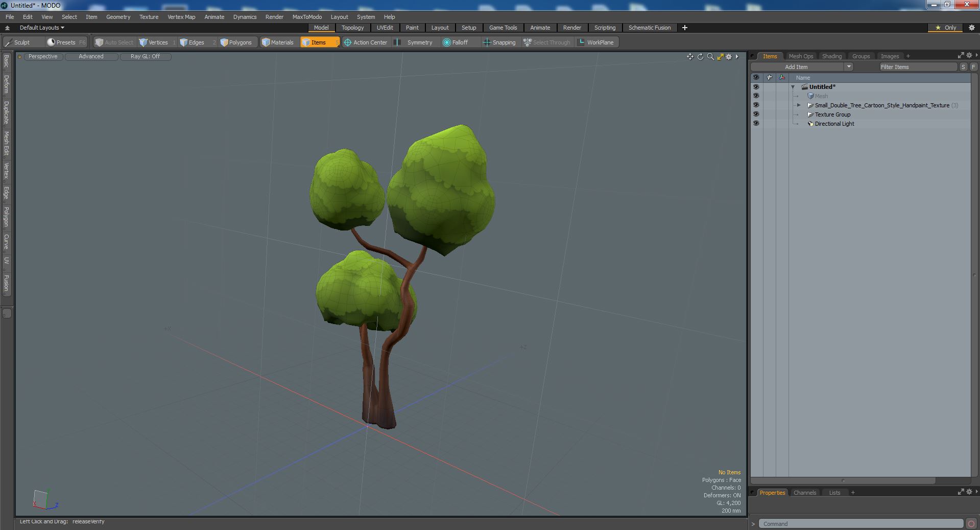Toggle Select Through
980x530 pixels.
click(x=547, y=42)
